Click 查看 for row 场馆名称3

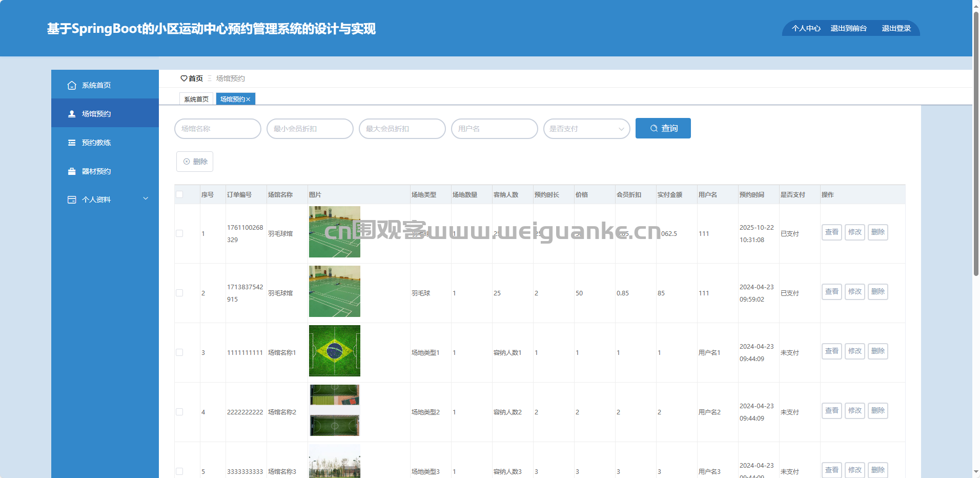pos(832,470)
